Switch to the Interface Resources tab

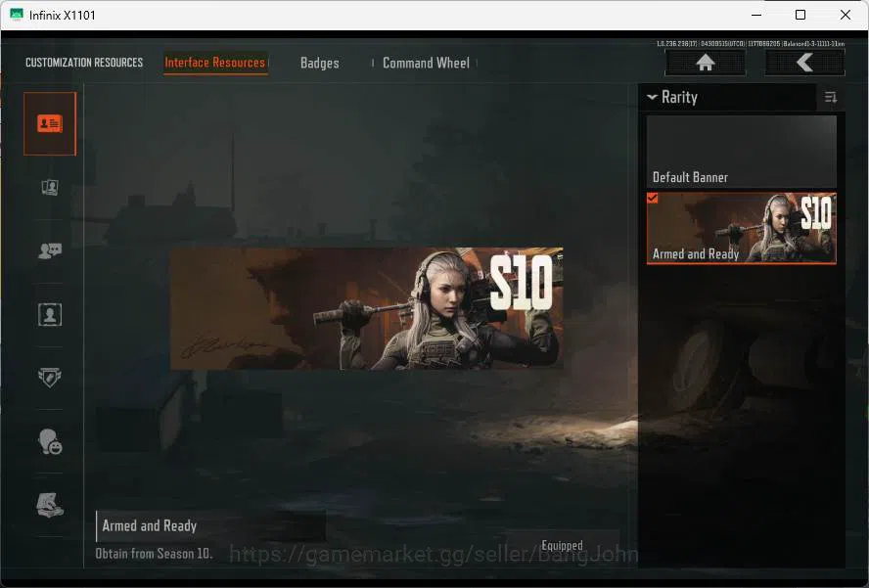[x=215, y=63]
